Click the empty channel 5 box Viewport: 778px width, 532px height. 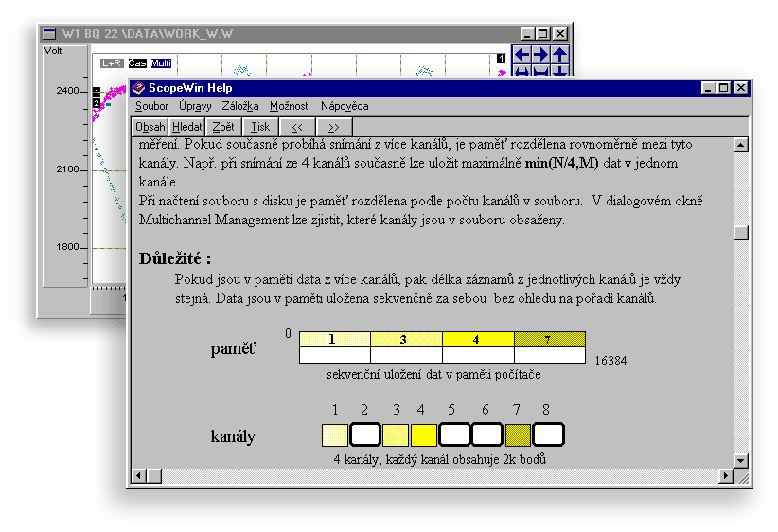click(454, 435)
